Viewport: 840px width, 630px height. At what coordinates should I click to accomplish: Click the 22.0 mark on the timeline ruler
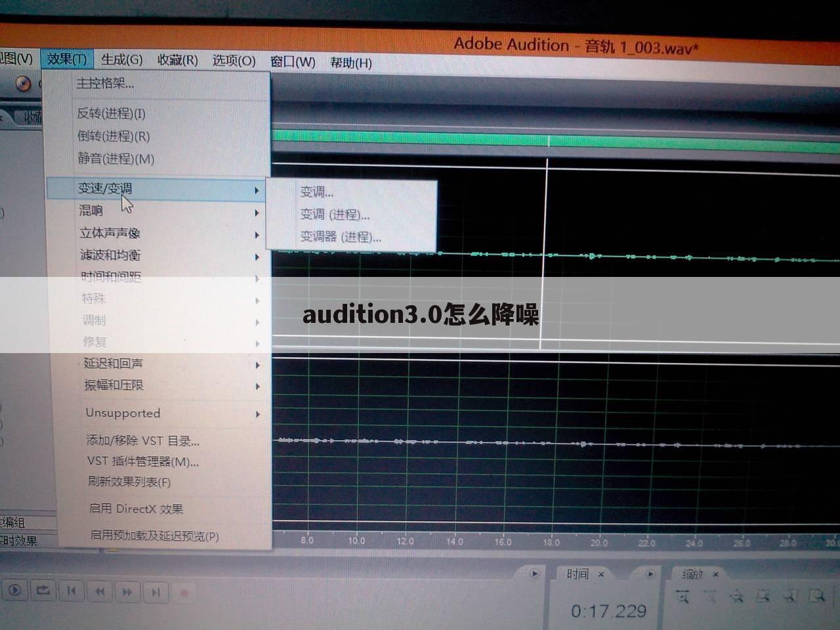pyautogui.click(x=646, y=543)
